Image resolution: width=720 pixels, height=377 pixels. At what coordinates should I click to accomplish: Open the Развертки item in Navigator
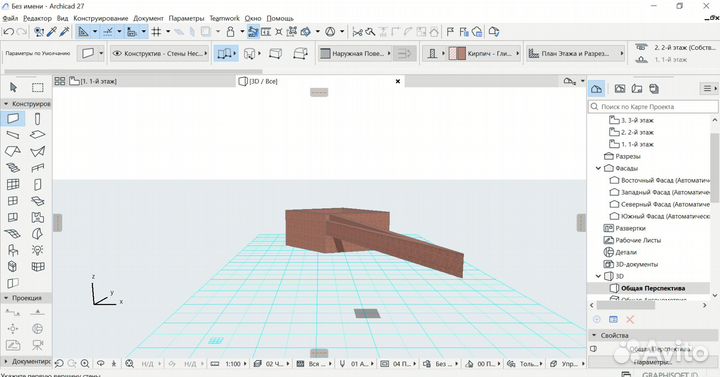click(630, 228)
